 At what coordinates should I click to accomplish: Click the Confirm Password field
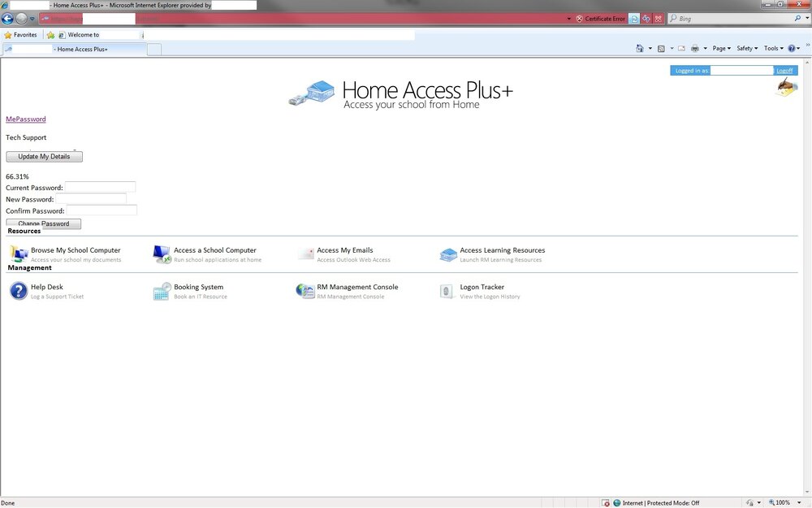click(101, 210)
